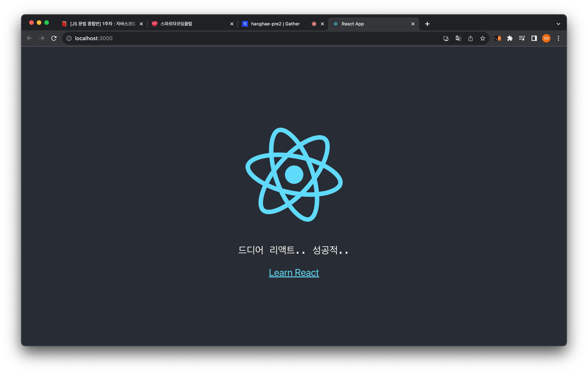
Task: Close the React App tab
Action: click(413, 24)
